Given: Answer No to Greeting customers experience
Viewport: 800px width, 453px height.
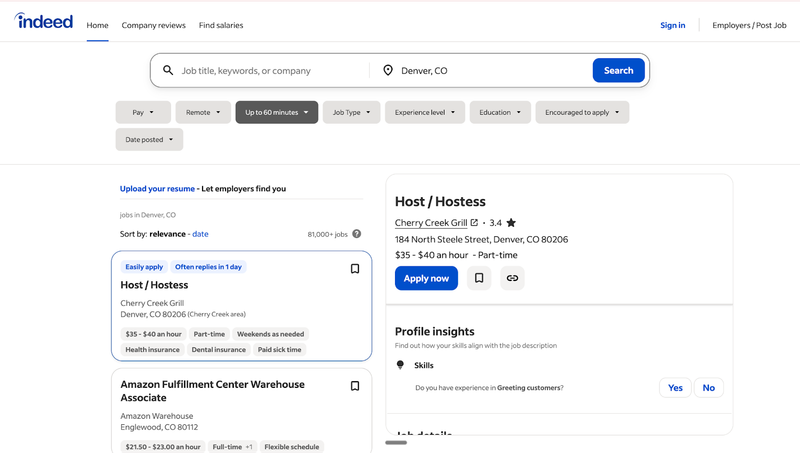Looking at the screenshot, I should click(x=708, y=388).
